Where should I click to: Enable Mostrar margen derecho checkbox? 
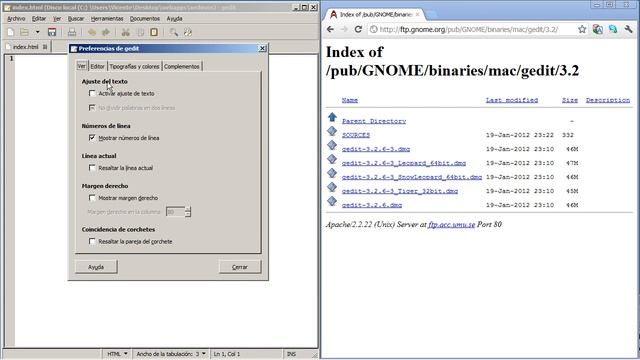92,198
